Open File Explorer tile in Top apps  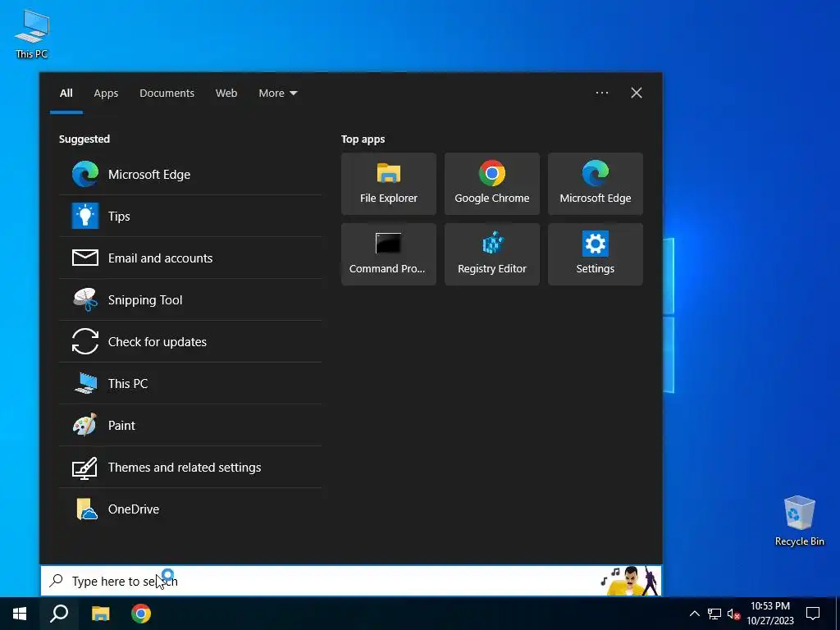[388, 184]
